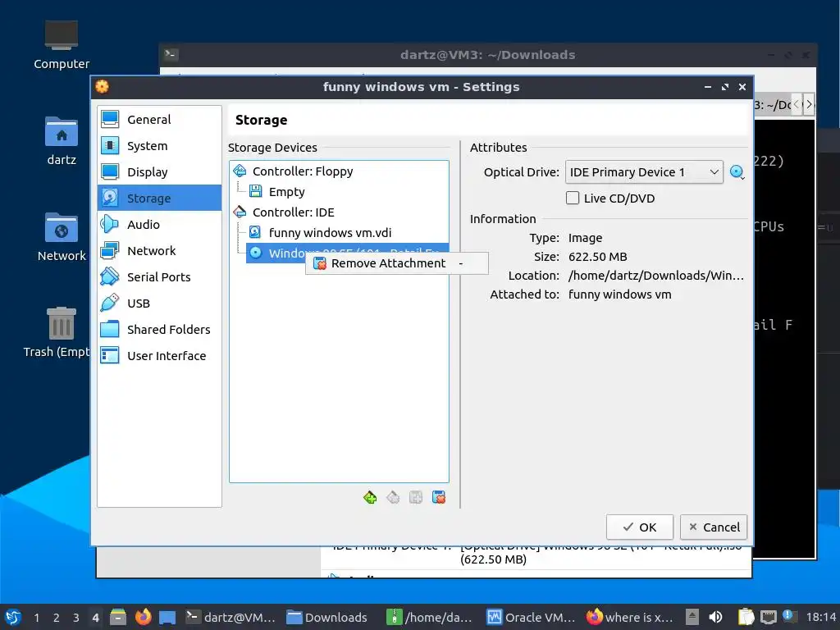
Task: Open Serial Ports settings category
Action: pos(159,276)
